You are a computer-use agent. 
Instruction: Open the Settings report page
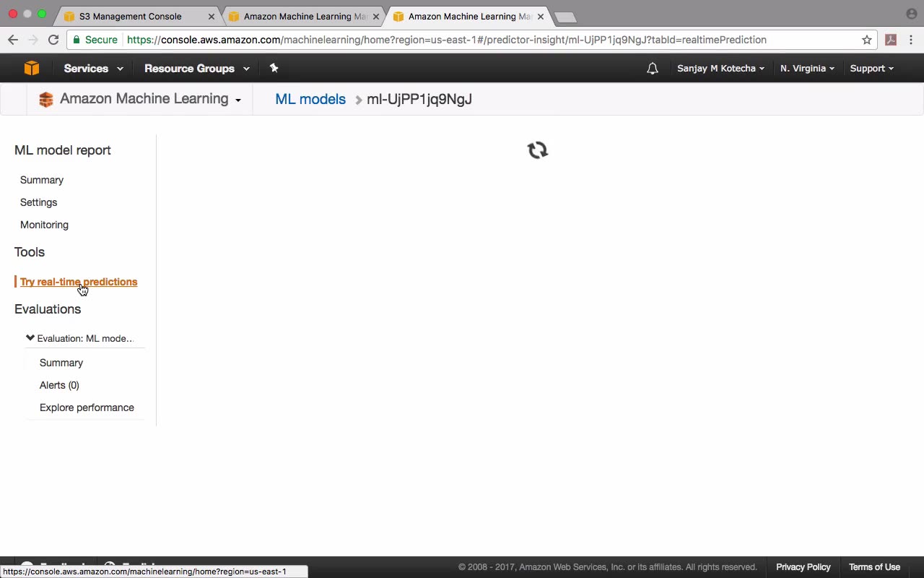pyautogui.click(x=39, y=202)
